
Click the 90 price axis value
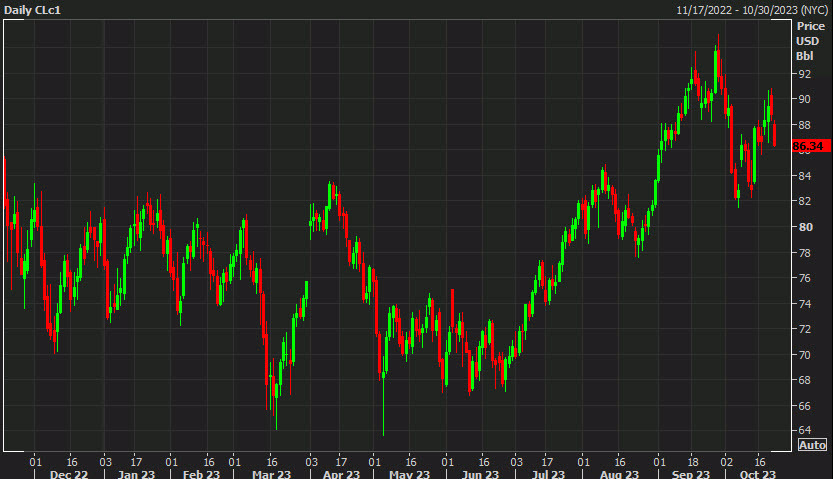coord(805,99)
